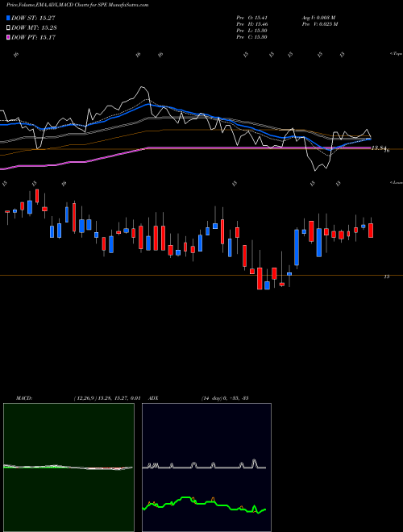Click the 'Pre V: 0.025 M' value
Image resolution: width=403 pixels, height=532 pixels.
tap(319, 24)
